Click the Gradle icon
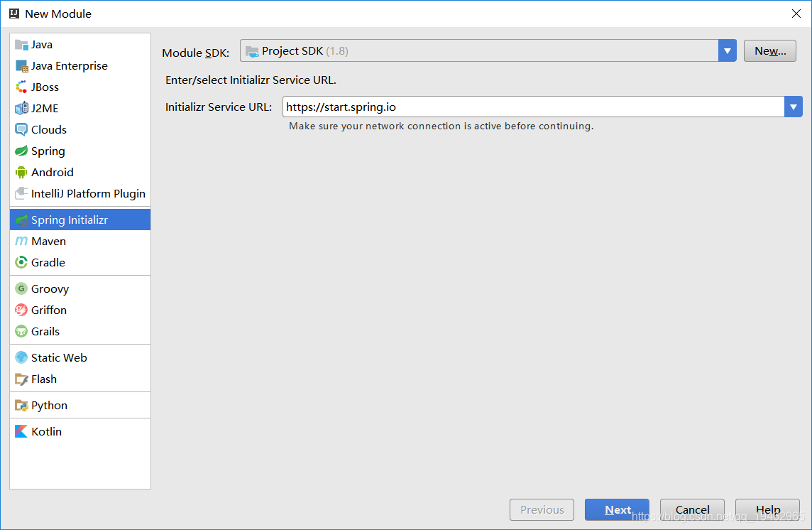The width and height of the screenshot is (812, 530). pyautogui.click(x=21, y=262)
